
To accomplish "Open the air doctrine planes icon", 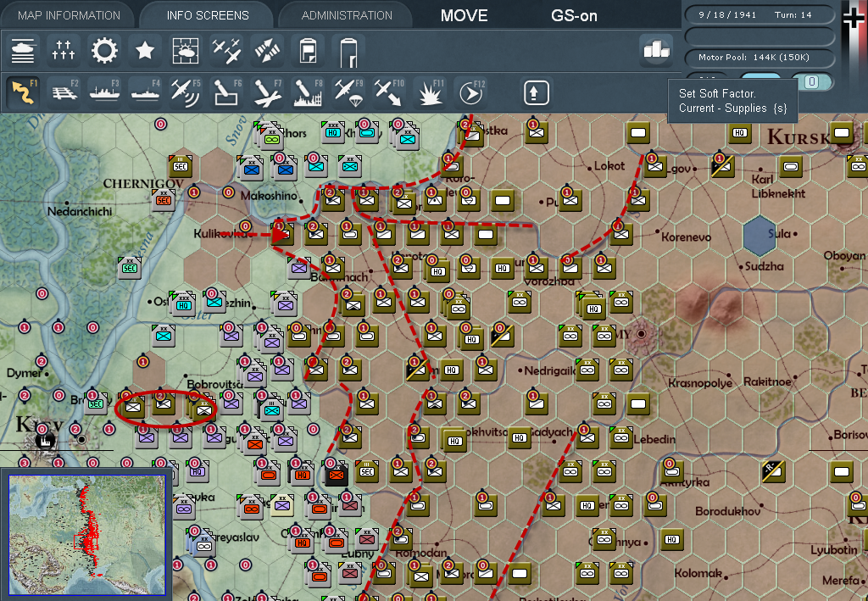I will [226, 51].
